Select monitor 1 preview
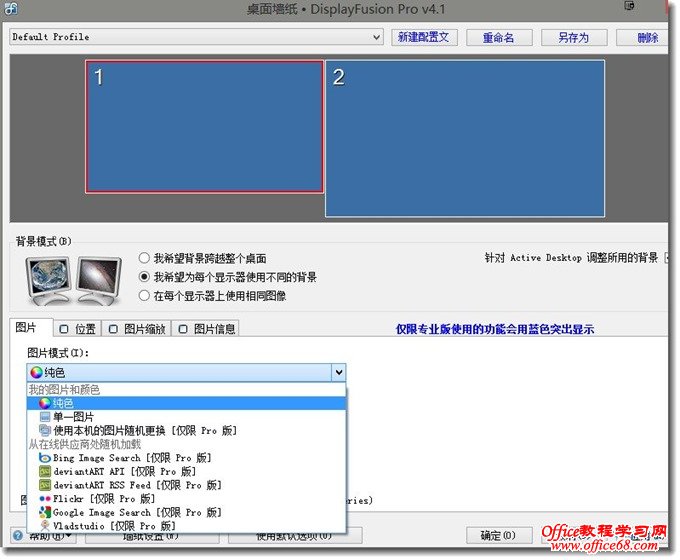Screen dimensions: 680x560 (204, 126)
